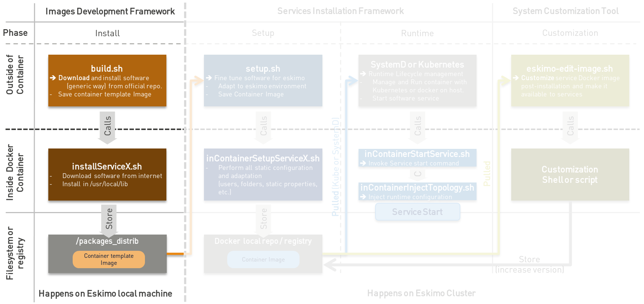This screenshot has width=644, height=304.
Task: Click the faded inContainerInjectTopology.sh box
Action: 418,191
